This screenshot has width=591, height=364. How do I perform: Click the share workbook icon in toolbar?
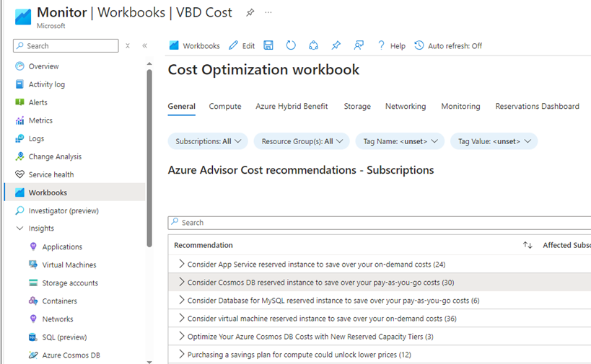314,45
